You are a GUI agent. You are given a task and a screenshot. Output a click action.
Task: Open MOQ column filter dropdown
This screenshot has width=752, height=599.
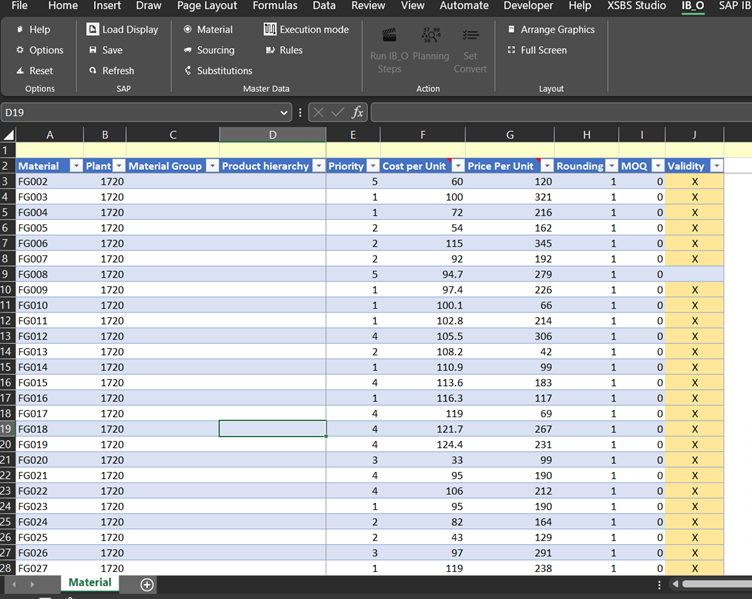click(658, 166)
